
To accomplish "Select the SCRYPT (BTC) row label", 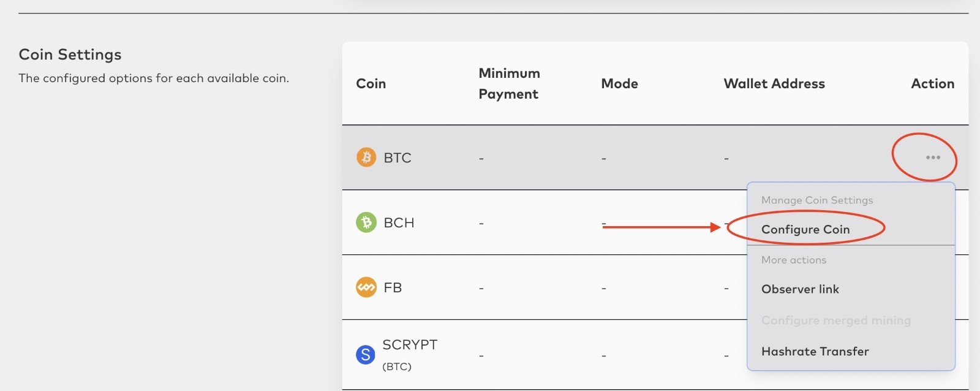I will pyautogui.click(x=410, y=354).
